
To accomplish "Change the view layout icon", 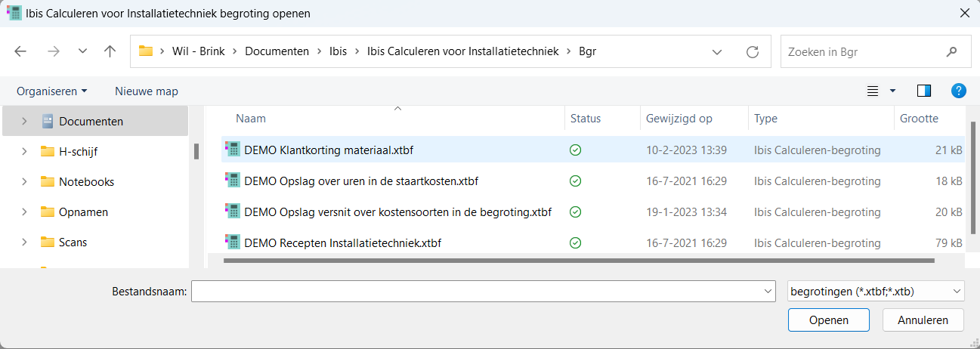I will 873,91.
